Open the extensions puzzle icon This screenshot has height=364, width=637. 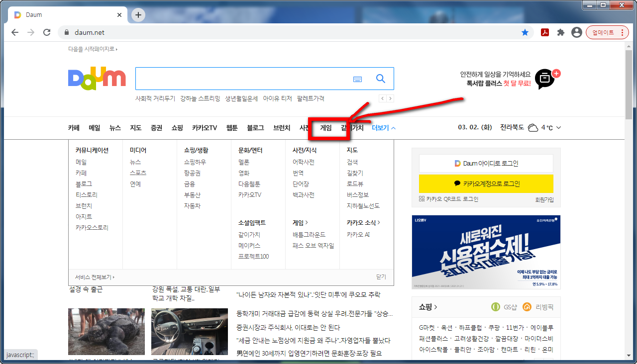pyautogui.click(x=561, y=32)
